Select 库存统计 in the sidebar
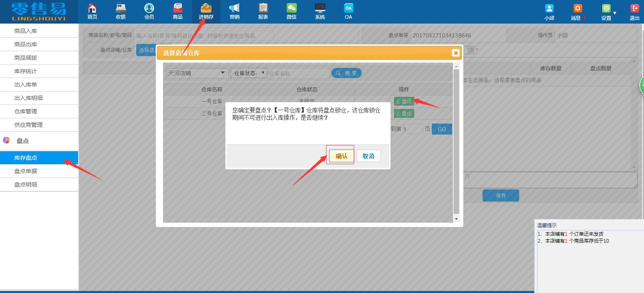644x293 pixels. coord(39,71)
